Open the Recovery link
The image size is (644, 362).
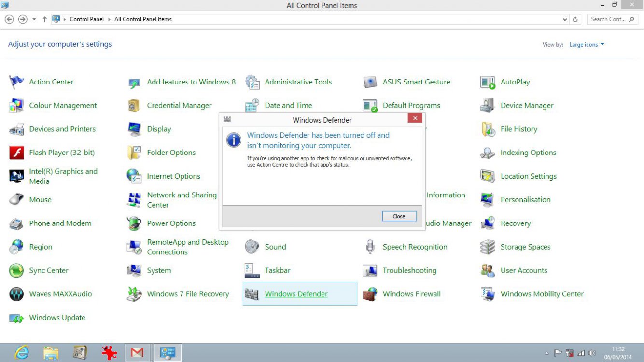click(x=516, y=223)
